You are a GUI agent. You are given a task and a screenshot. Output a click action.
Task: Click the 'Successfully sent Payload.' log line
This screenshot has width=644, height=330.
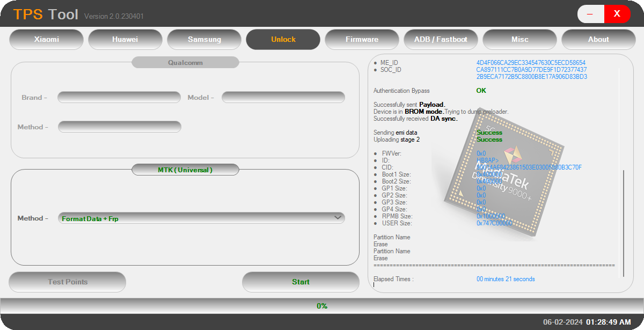point(409,105)
